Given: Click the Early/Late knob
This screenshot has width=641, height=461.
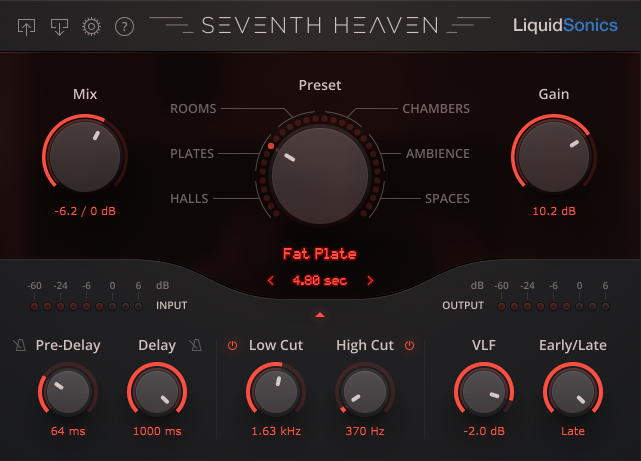Looking at the screenshot, I should (x=573, y=392).
